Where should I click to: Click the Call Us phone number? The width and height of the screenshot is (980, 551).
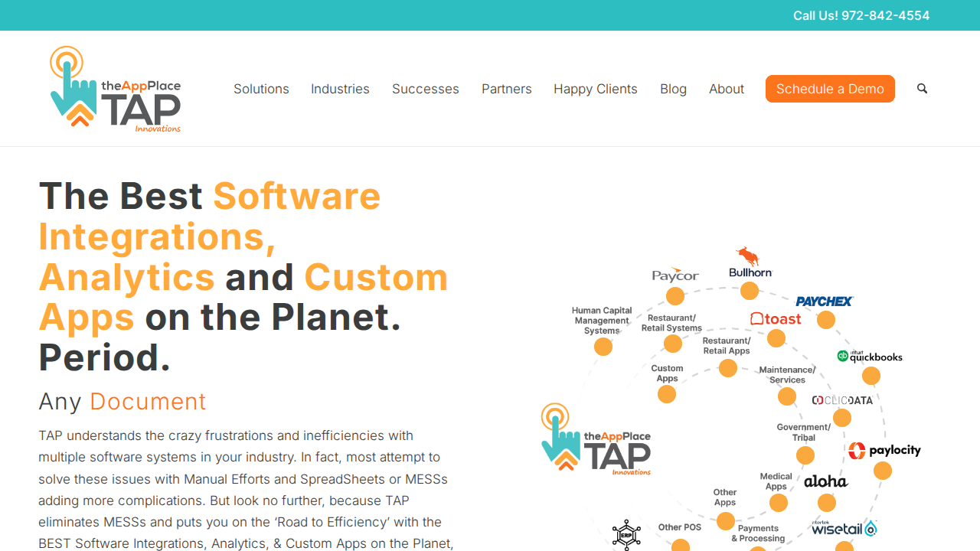tap(861, 15)
